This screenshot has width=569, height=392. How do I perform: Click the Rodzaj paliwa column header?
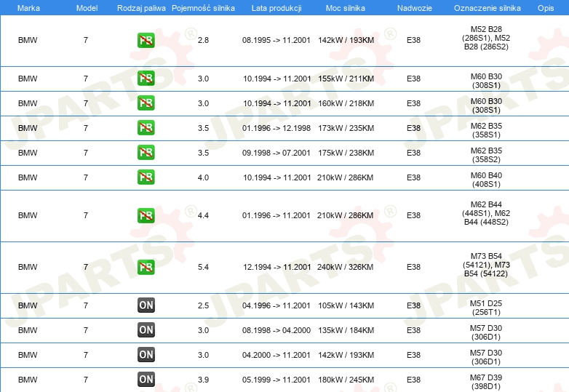tap(141, 8)
